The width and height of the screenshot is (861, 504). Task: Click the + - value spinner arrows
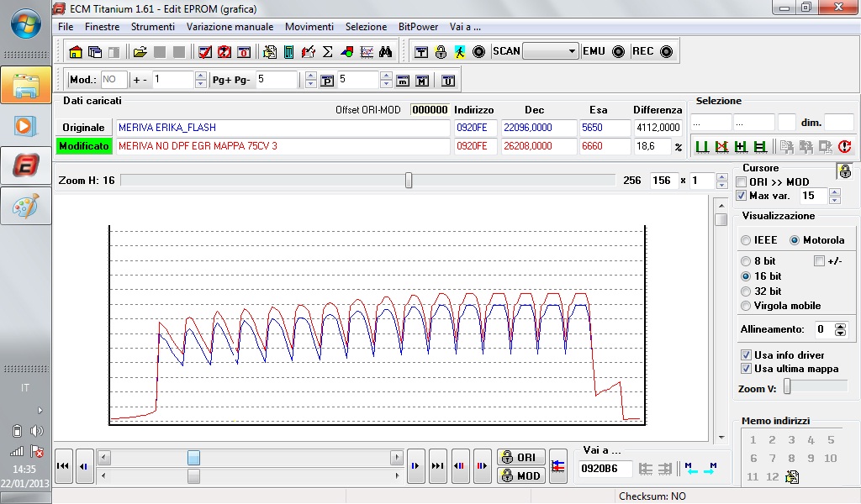point(201,80)
